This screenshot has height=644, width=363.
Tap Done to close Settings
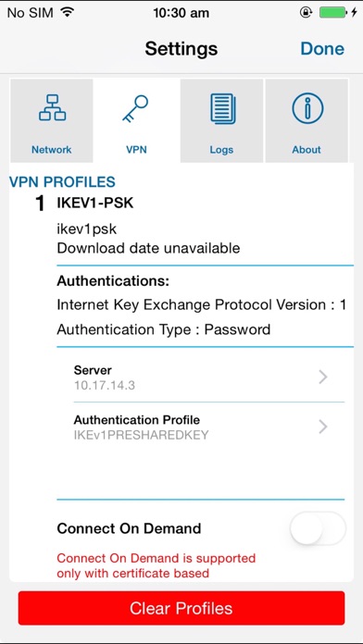point(322,48)
